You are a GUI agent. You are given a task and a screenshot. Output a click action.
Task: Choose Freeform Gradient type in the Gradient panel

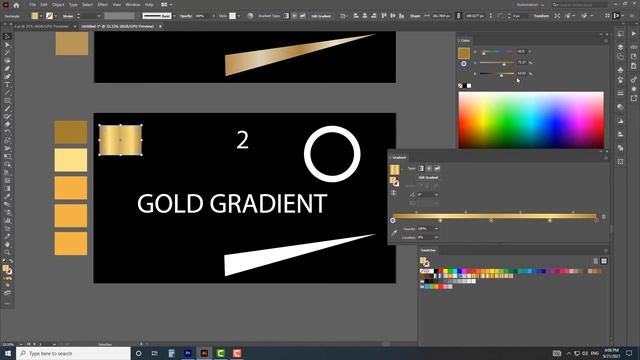437,168
